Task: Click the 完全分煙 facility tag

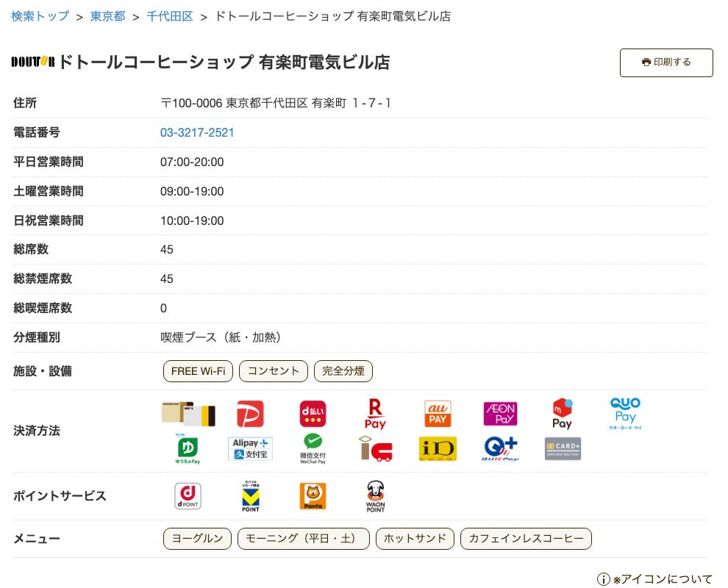Action: (x=343, y=370)
